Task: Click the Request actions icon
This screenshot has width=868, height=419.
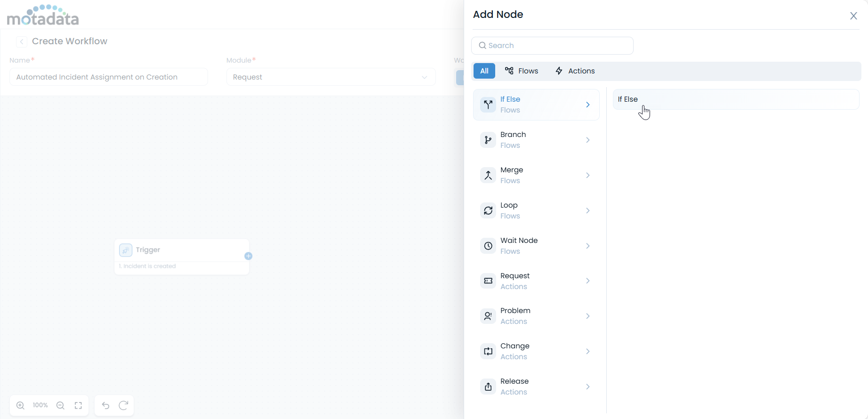Action: (488, 281)
